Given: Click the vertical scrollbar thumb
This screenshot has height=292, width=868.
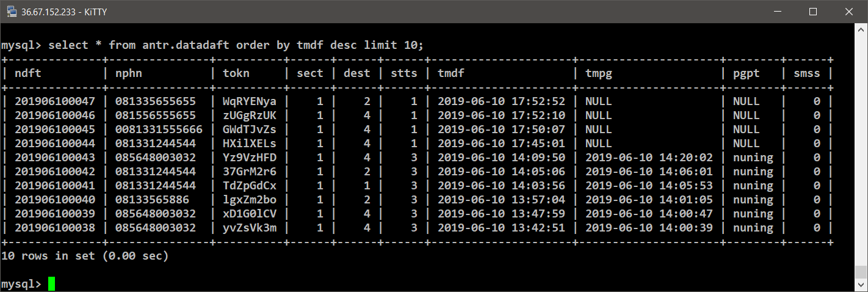Looking at the screenshot, I should pyautogui.click(x=861, y=272).
